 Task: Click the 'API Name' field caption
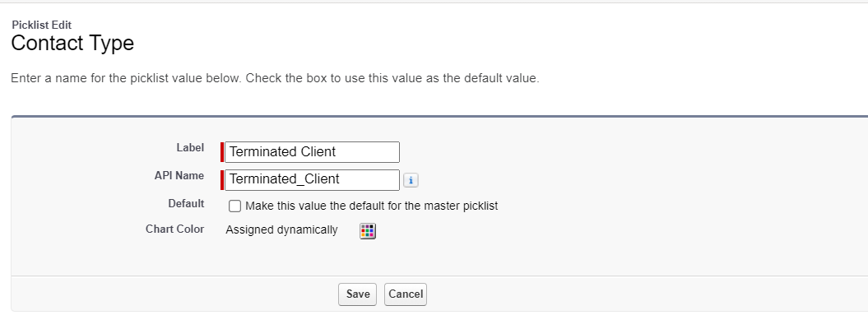tap(179, 175)
